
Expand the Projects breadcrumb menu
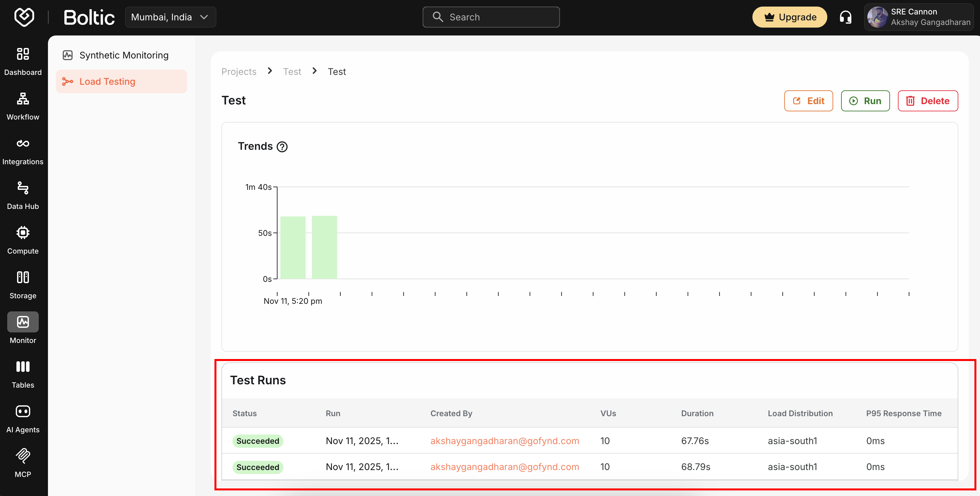pyautogui.click(x=238, y=72)
